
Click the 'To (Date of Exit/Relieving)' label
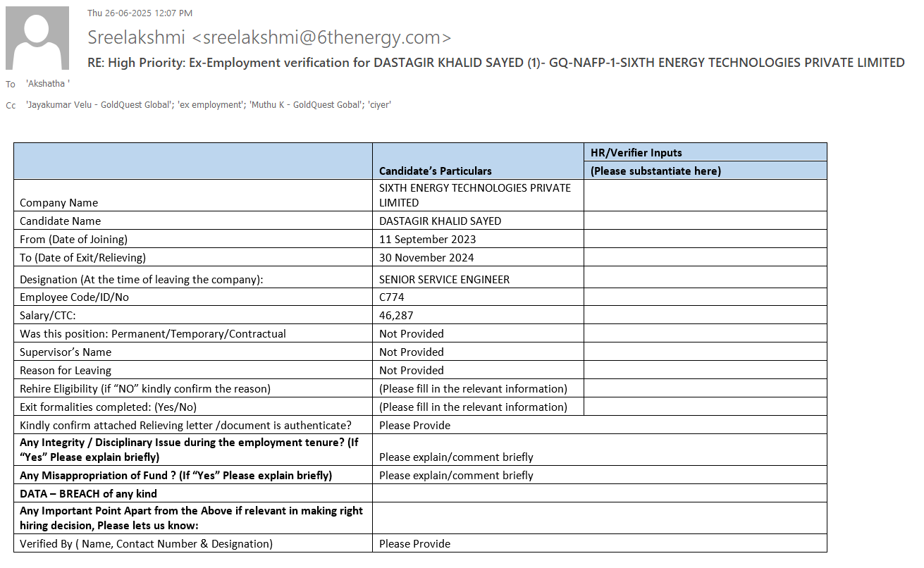83,258
